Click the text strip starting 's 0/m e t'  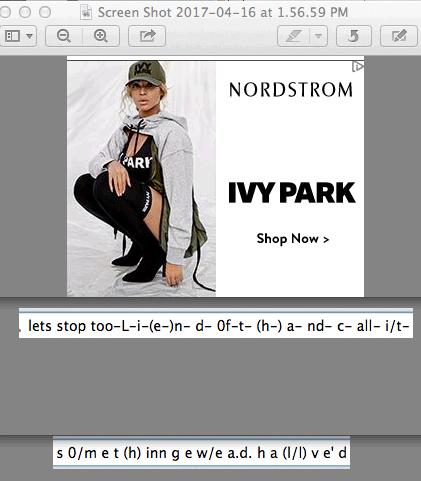point(201,453)
